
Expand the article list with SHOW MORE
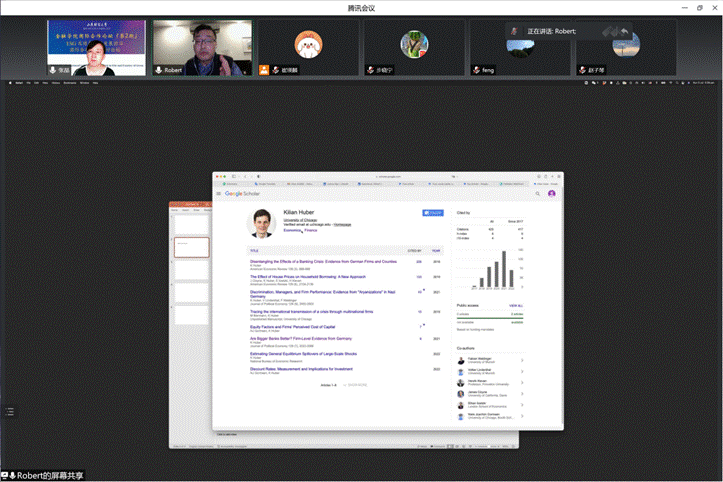(x=357, y=384)
